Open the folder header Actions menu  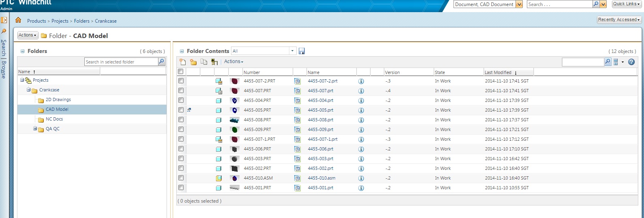tap(28, 35)
